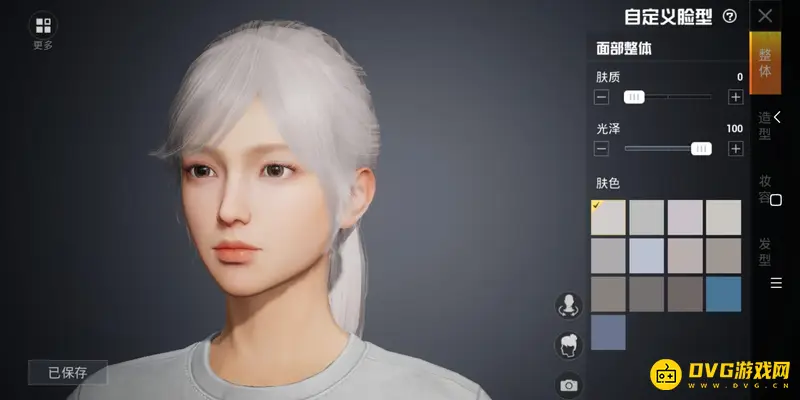Screen dimensions: 800x400
Task: Click the 肤色 label
Action: point(608,183)
